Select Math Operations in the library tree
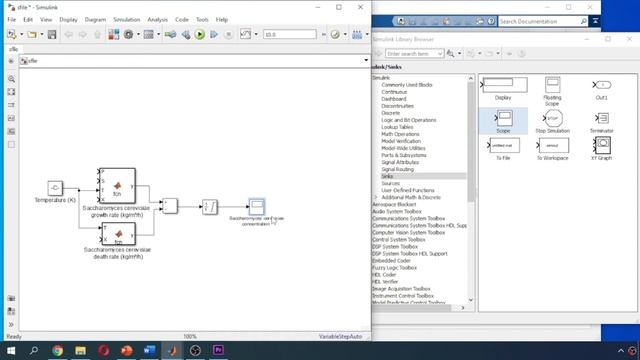The height and width of the screenshot is (360, 640). pyautogui.click(x=400, y=134)
